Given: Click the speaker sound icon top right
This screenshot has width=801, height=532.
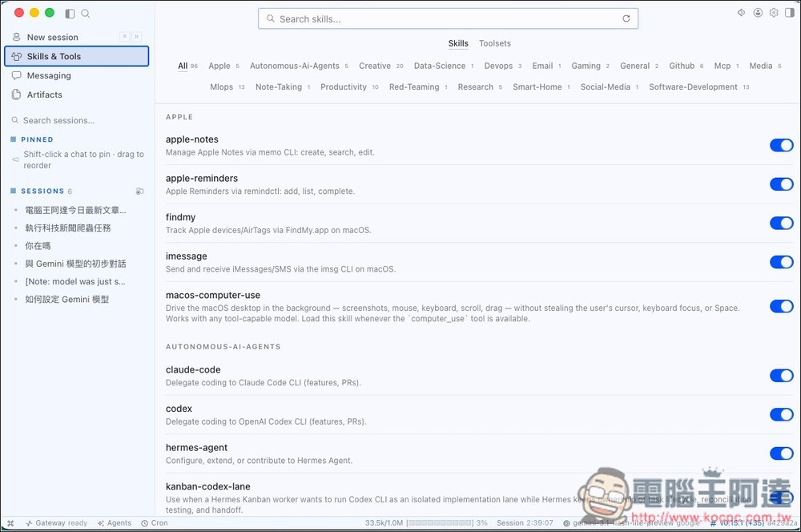Looking at the screenshot, I should [741, 13].
